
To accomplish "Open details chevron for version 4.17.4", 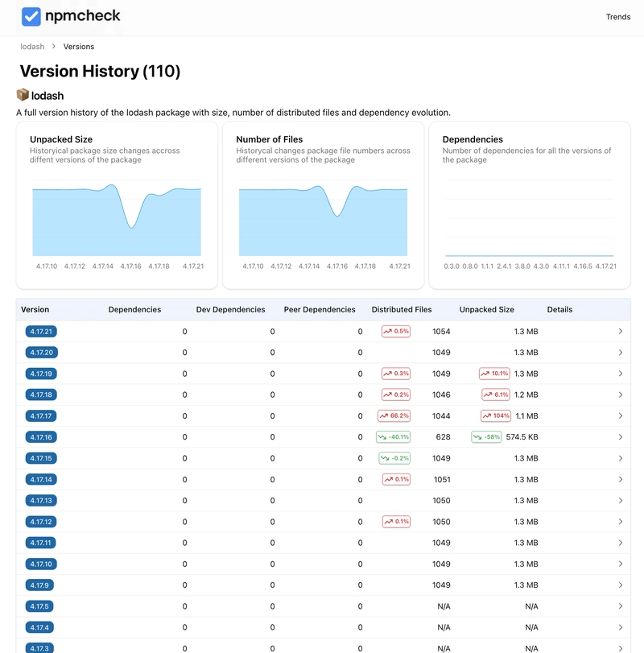I will [621, 627].
